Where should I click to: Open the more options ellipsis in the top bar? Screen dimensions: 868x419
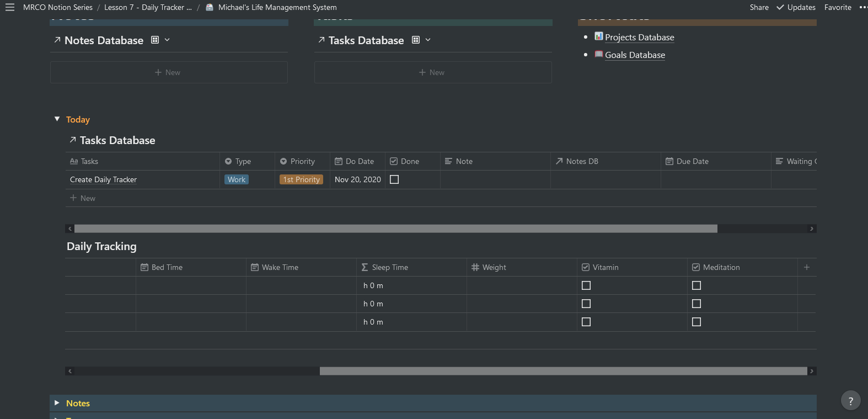tap(862, 7)
